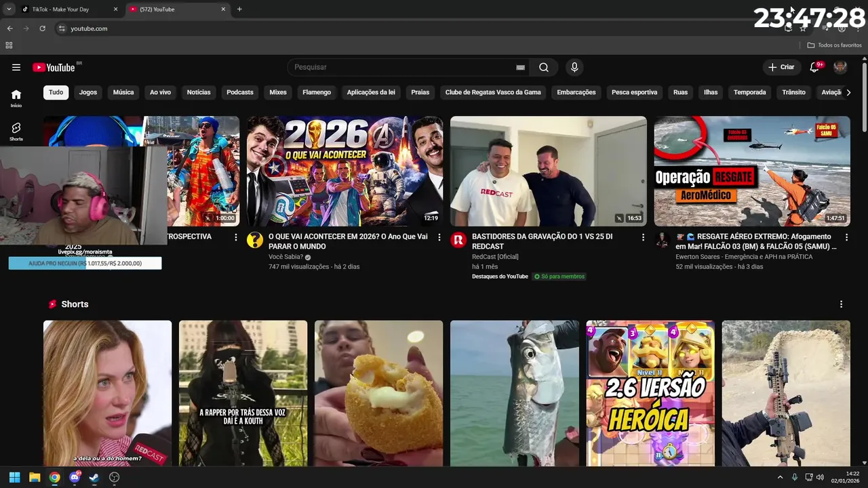The height and width of the screenshot is (488, 868).
Task: Select the Tudo filter chip
Action: pos(56,92)
